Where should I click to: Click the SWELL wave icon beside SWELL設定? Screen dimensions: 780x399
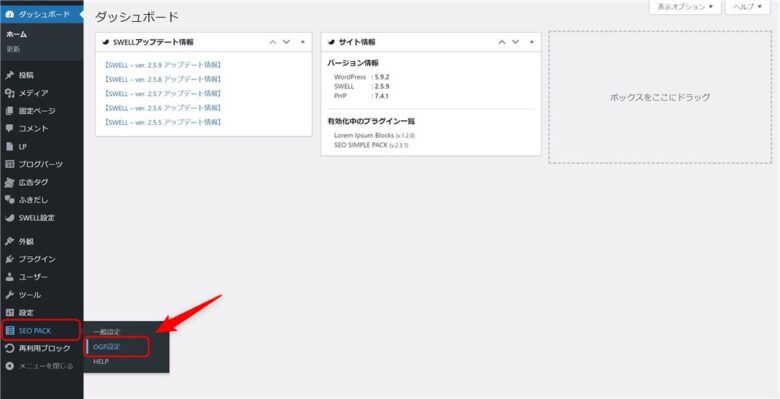[9, 218]
